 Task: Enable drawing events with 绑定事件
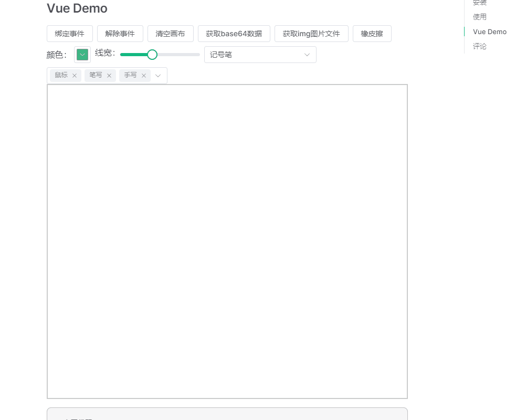pyautogui.click(x=69, y=33)
